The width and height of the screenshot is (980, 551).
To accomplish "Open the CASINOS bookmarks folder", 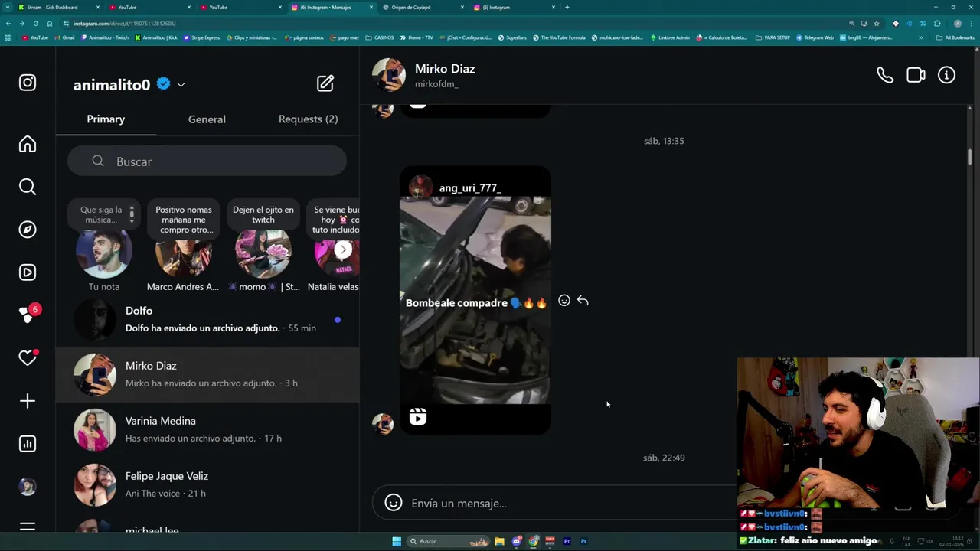I will [x=380, y=37].
